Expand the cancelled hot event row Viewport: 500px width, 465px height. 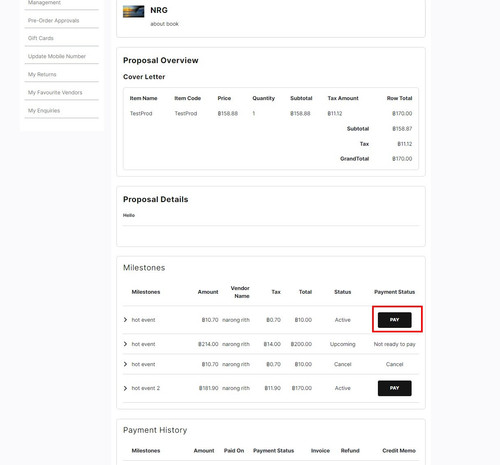125,364
